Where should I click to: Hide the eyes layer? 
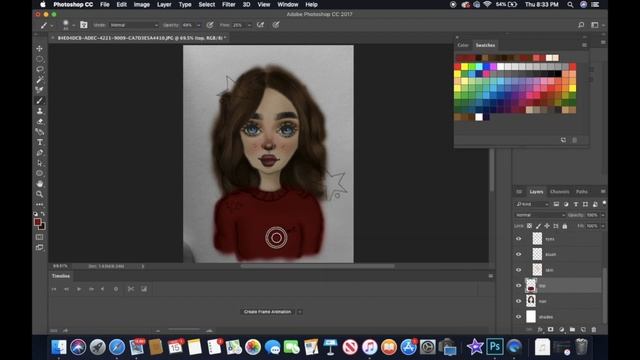point(518,239)
